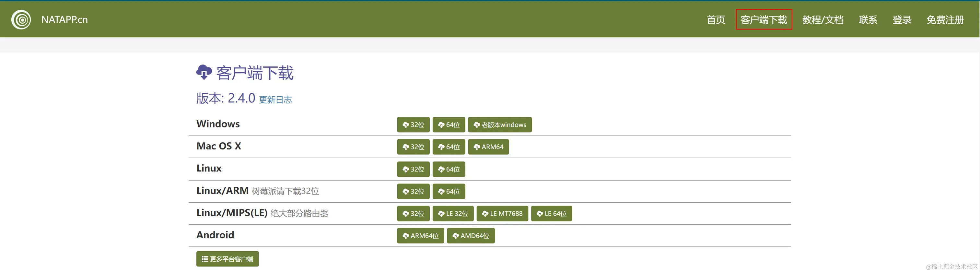Screen dimensions: 980x272
Task: Click 更多平台客户端 button
Action: (x=227, y=259)
